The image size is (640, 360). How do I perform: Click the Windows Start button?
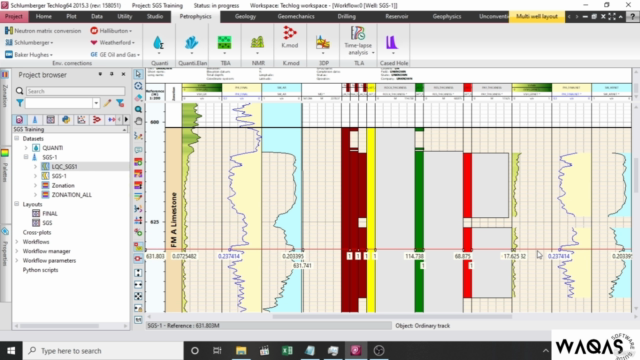point(11,351)
